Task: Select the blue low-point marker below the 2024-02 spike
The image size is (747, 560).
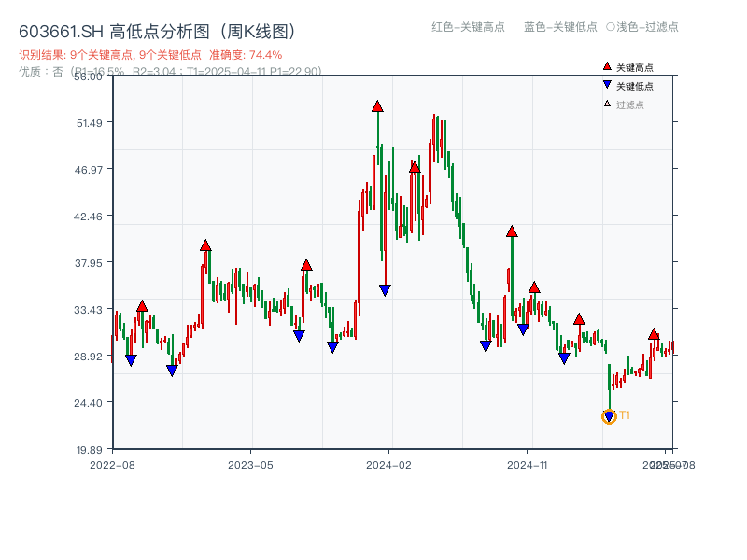Action: tap(385, 289)
